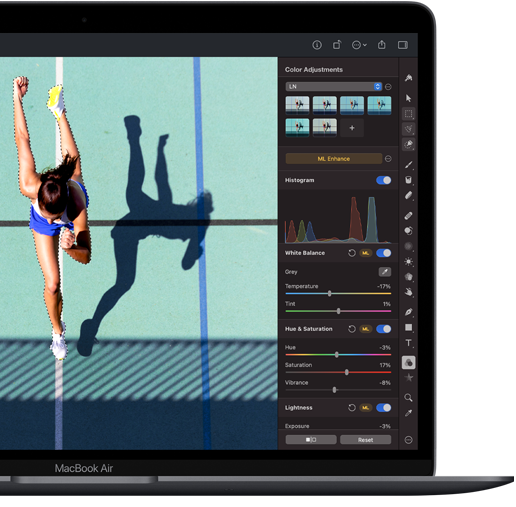Open the document info icon in title bar
Viewport: 516px width, 507px height.
click(x=317, y=45)
